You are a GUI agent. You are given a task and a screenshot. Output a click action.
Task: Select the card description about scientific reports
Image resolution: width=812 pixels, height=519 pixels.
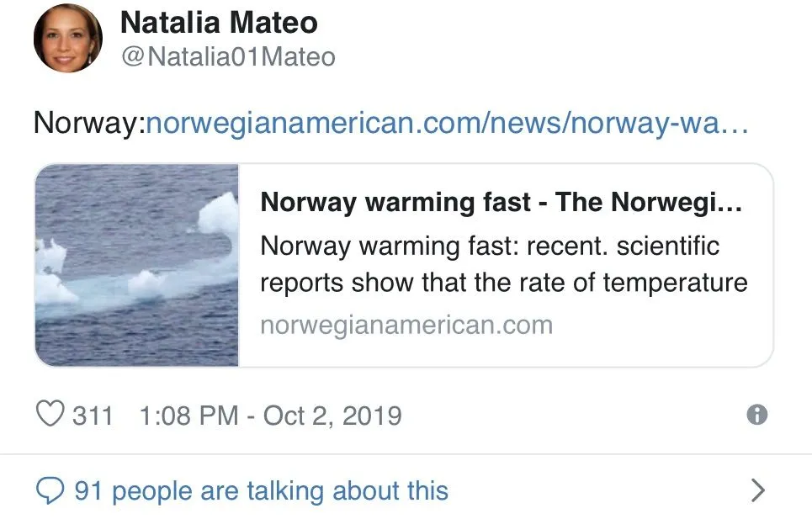point(503,265)
